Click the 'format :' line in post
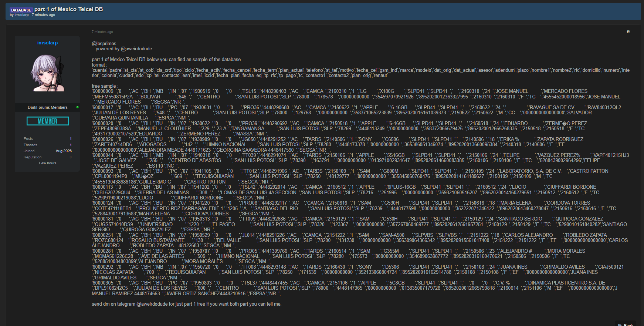This screenshot has width=644, height=326. click(x=99, y=65)
